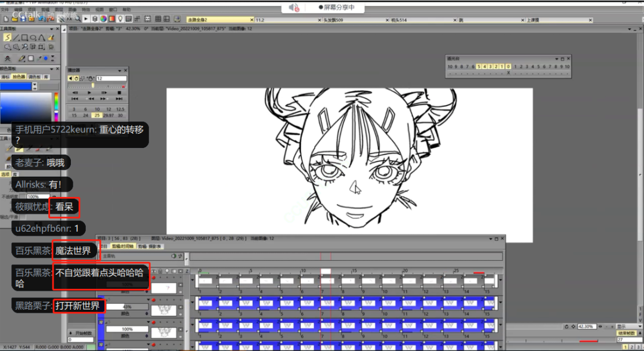Click the 43% layer opacity slider
644x351 pixels.
coord(127,307)
